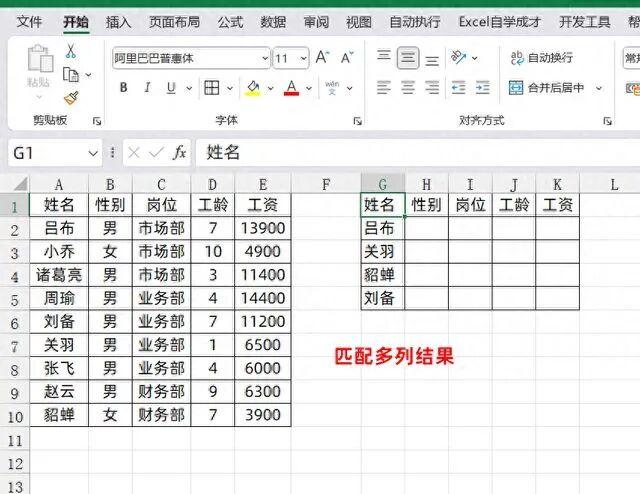The image size is (640, 494).
Task: Expand fill color dropdown arrow
Action: (270, 88)
